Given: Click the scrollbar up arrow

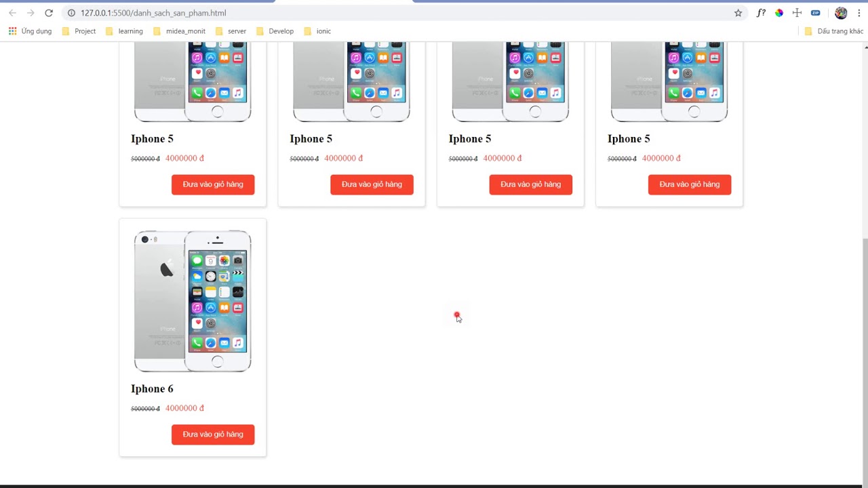Looking at the screenshot, I should pos(865,46).
